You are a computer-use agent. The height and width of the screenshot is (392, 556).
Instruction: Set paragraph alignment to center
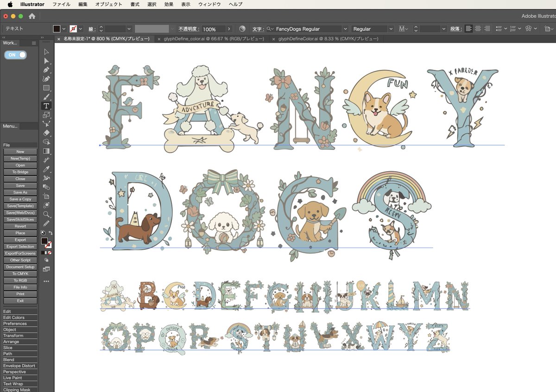point(478,29)
